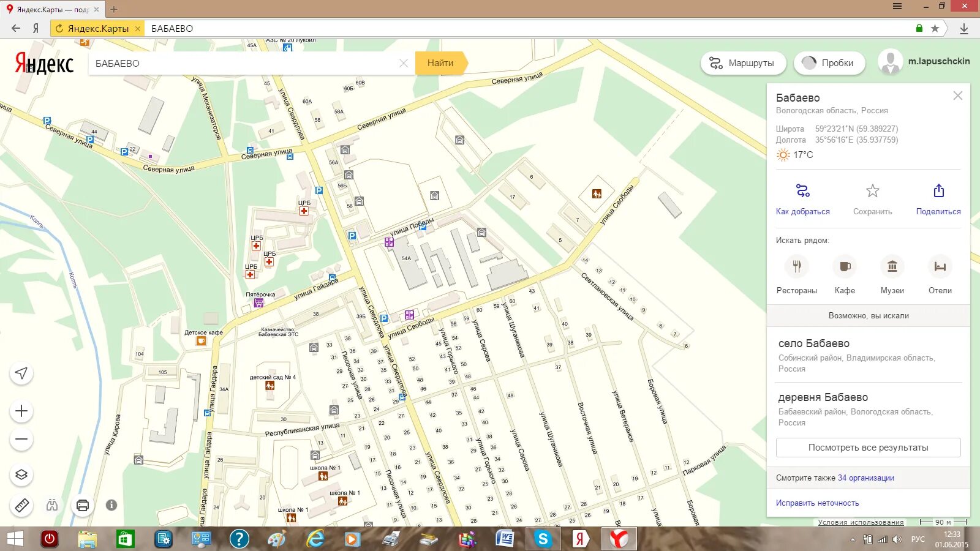Viewport: 980px width, 551px height.
Task: Click the Яндекс Я home button in toolbar
Action: 36,28
